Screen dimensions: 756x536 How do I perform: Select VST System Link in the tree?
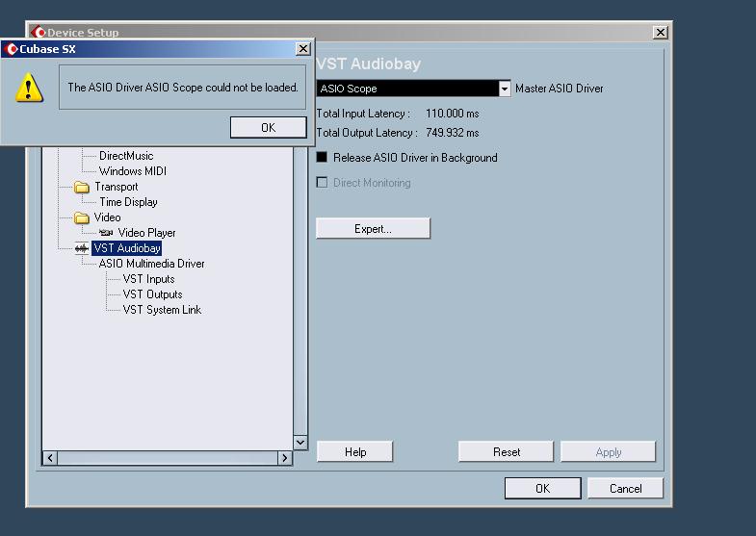pyautogui.click(x=162, y=310)
